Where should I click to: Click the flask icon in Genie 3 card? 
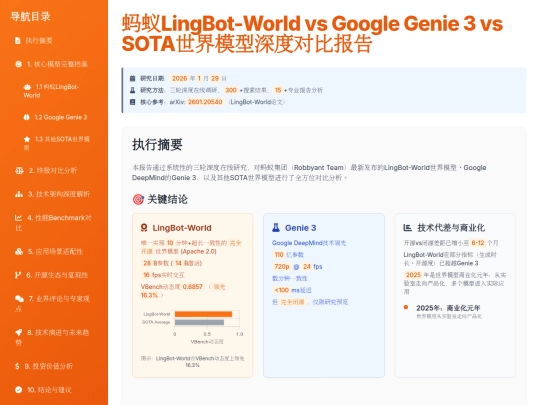[x=276, y=228]
